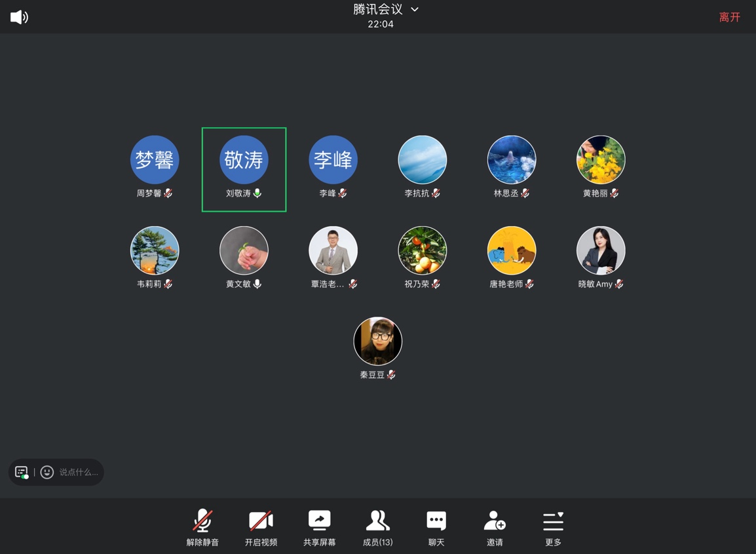Unmute microphone with 解除静音
756x554 pixels.
click(x=202, y=527)
